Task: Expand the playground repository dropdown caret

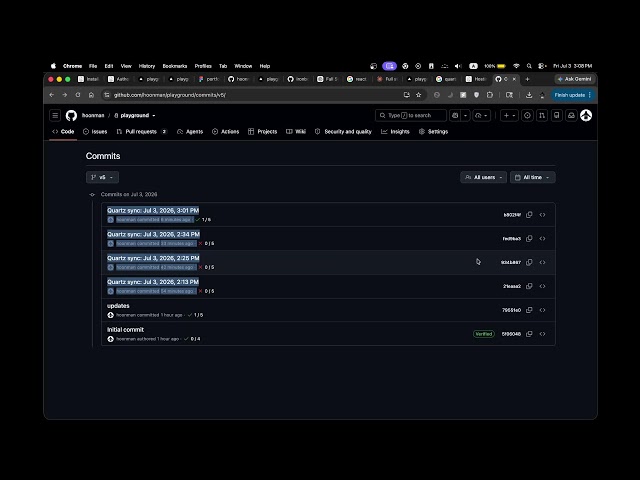Action: coord(154,116)
